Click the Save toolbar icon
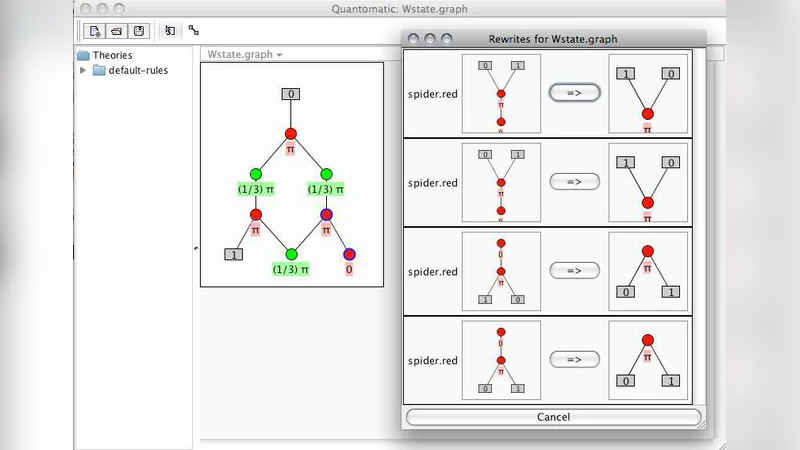This screenshot has width=800, height=450. 138,31
